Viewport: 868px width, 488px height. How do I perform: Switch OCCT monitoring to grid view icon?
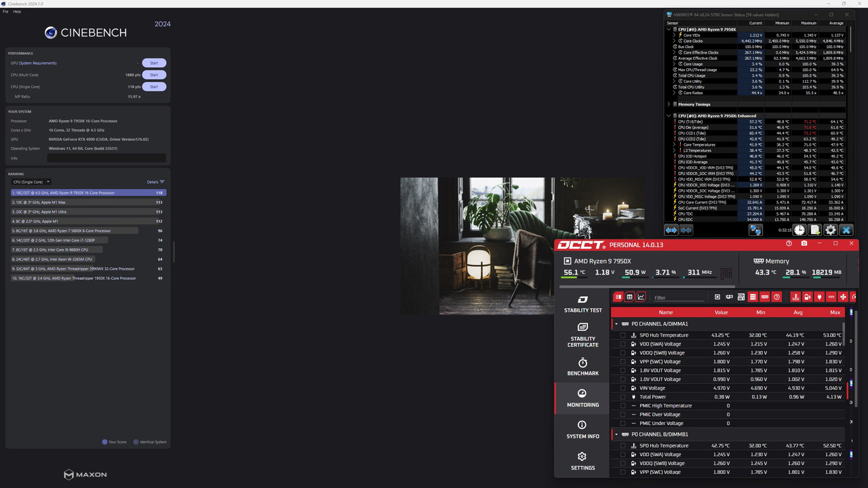[629, 297]
